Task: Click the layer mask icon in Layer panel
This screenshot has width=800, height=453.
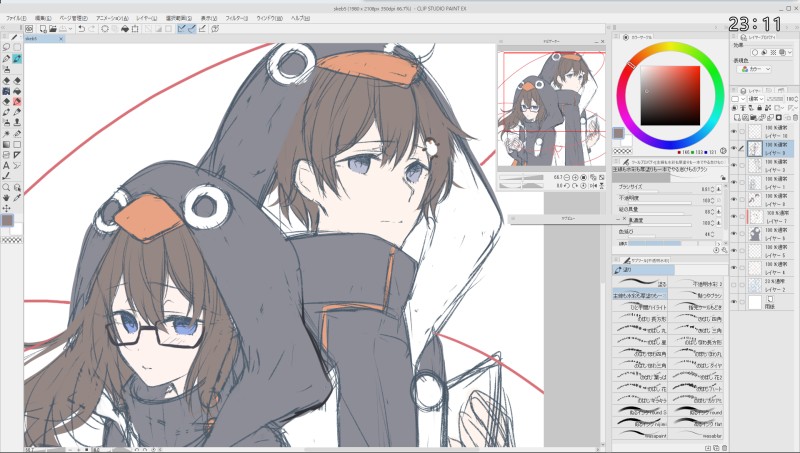Action: pyautogui.click(x=779, y=117)
